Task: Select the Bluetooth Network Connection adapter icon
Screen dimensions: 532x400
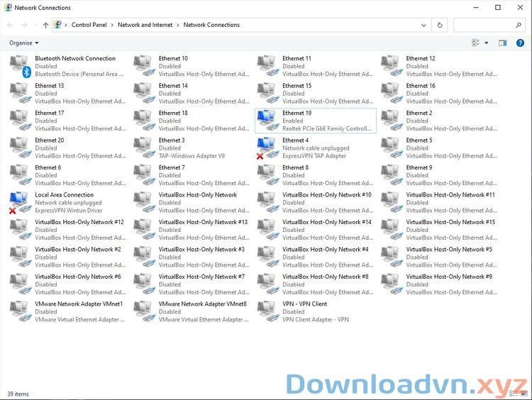Action: 21,67
